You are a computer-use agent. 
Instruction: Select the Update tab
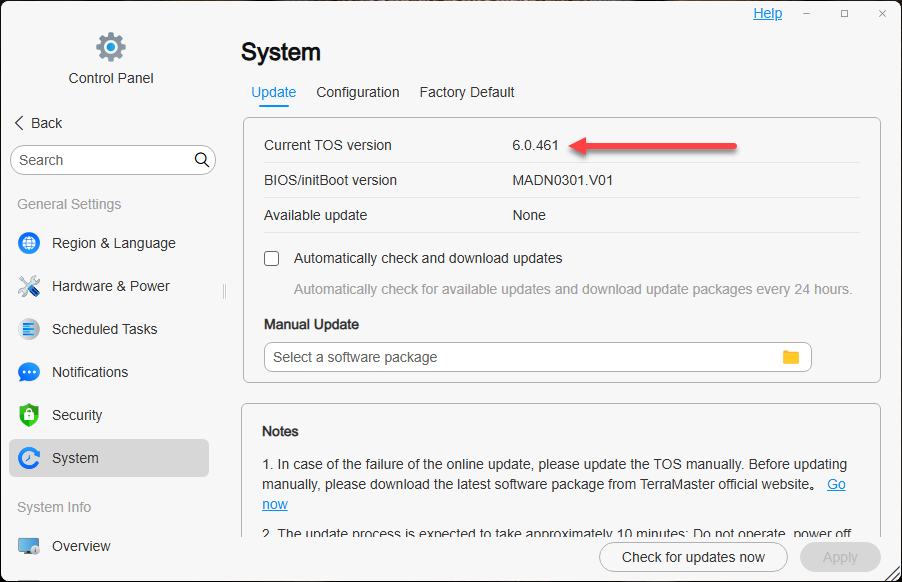pos(273,92)
